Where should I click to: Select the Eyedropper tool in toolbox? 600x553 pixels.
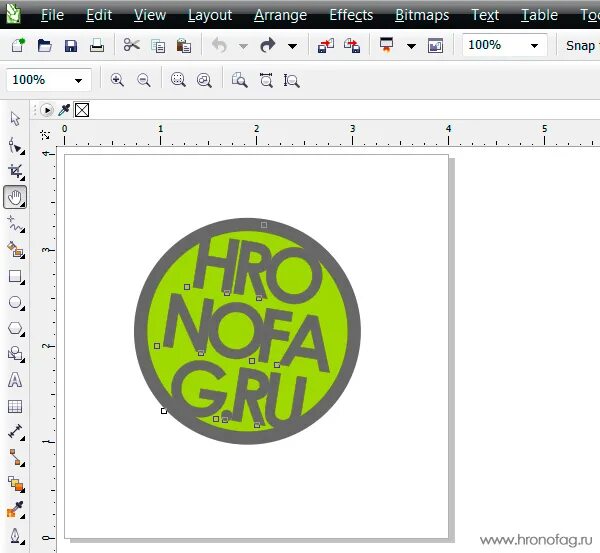(16, 509)
